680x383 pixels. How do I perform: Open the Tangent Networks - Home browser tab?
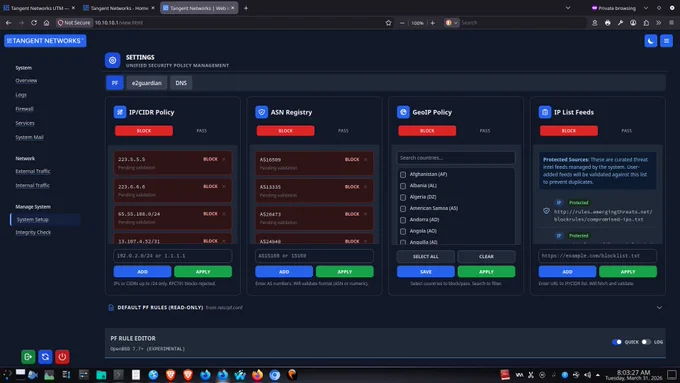tap(119, 8)
